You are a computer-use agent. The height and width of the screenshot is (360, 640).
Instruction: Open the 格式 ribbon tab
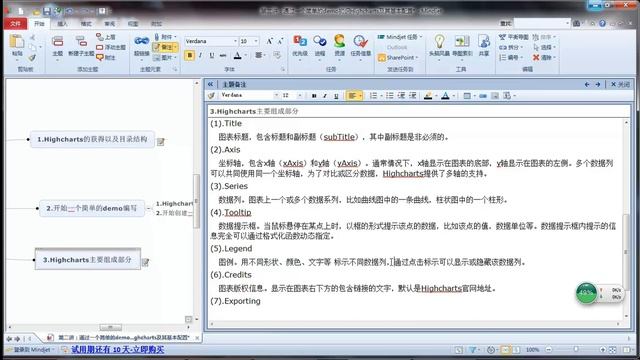pyautogui.click(x=86, y=24)
